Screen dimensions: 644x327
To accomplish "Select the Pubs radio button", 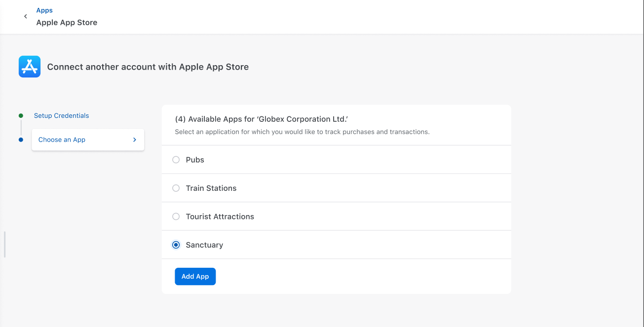I will coord(176,160).
